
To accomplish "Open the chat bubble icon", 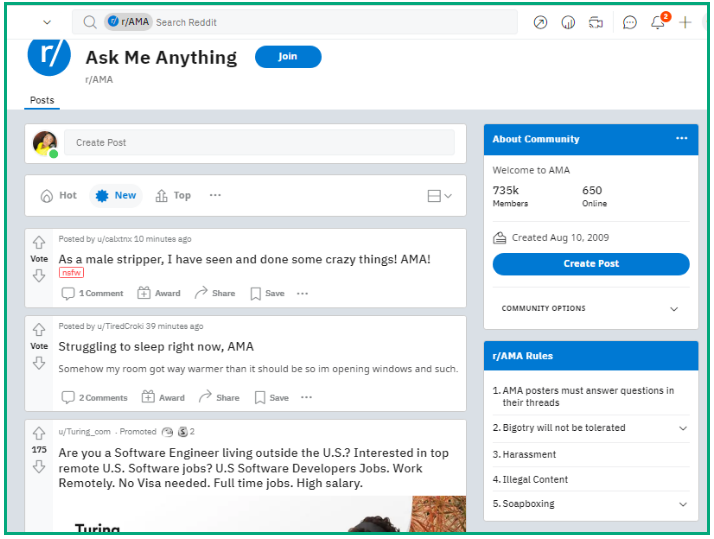I will click(x=629, y=22).
